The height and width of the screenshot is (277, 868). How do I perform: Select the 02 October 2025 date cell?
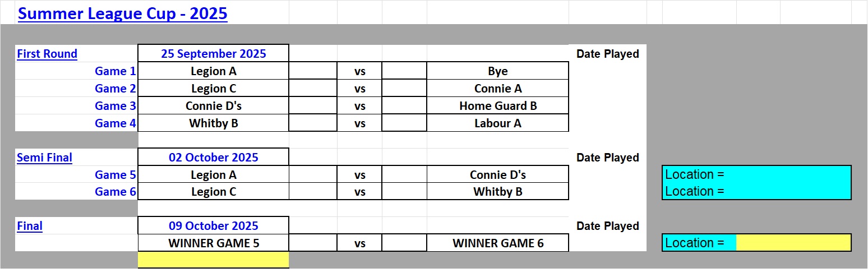[x=213, y=158]
